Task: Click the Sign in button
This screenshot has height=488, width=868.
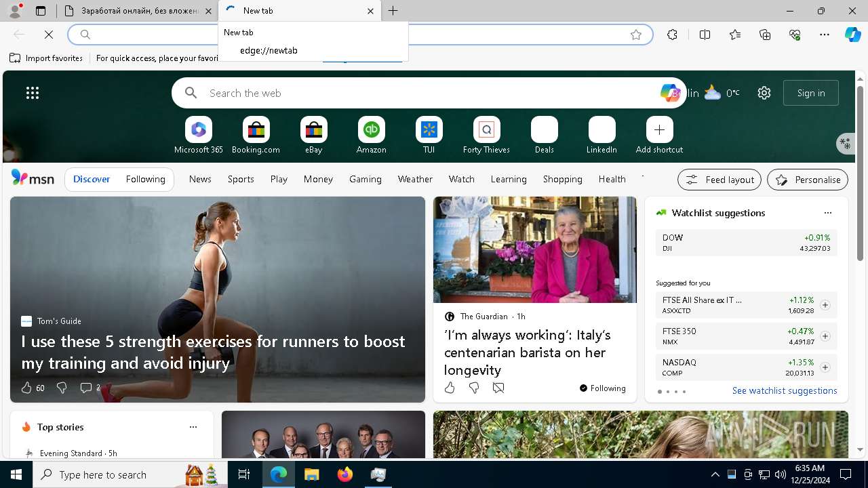Action: click(x=811, y=93)
